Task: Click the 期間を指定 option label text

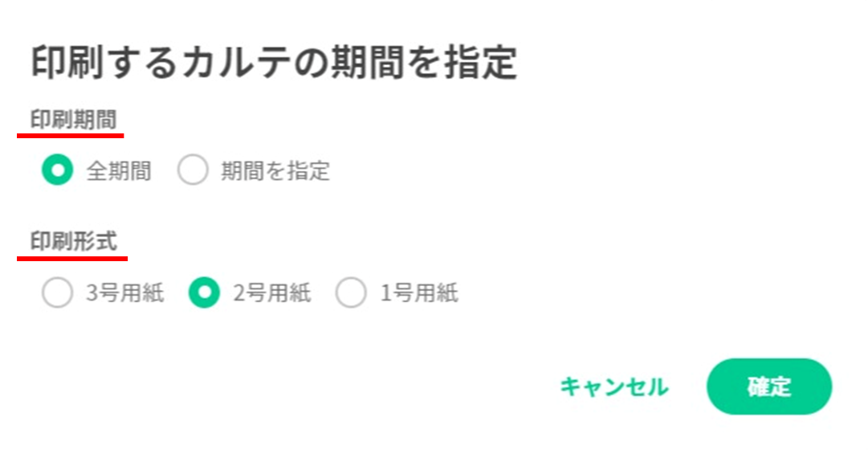Action: 275,171
